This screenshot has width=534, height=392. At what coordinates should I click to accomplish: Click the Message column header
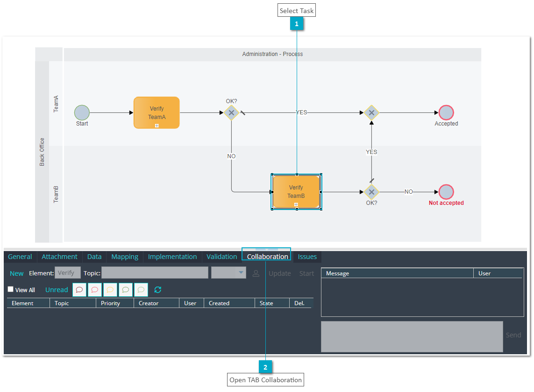tap(397, 273)
